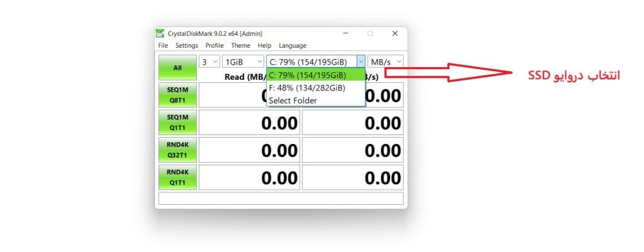Open the test count dropdown showing 3
Screen dimensions: 644x252
click(x=209, y=62)
